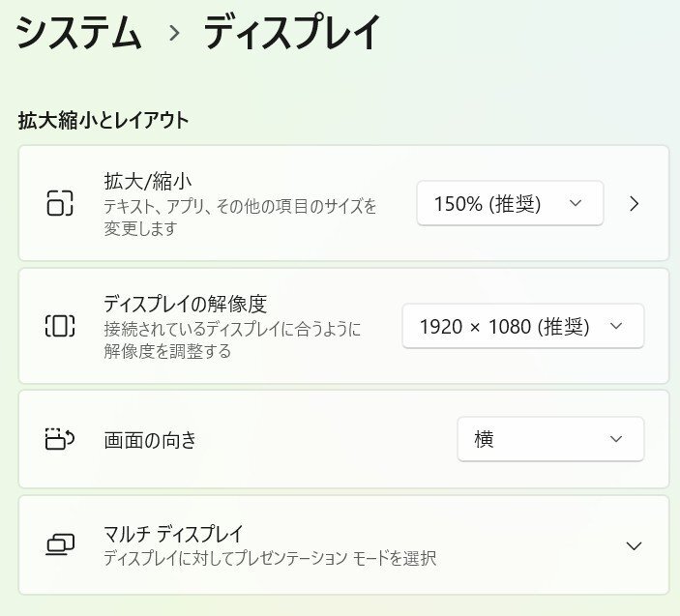Click the screen orientation icon

point(60,439)
